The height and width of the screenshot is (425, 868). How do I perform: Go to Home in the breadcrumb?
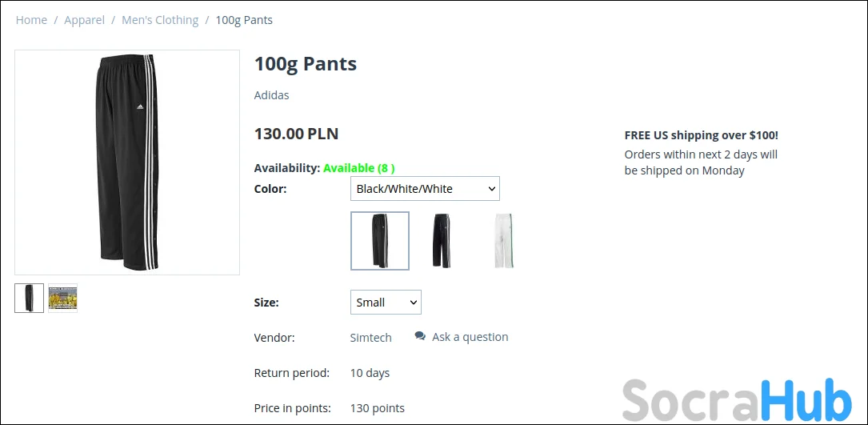tap(31, 20)
